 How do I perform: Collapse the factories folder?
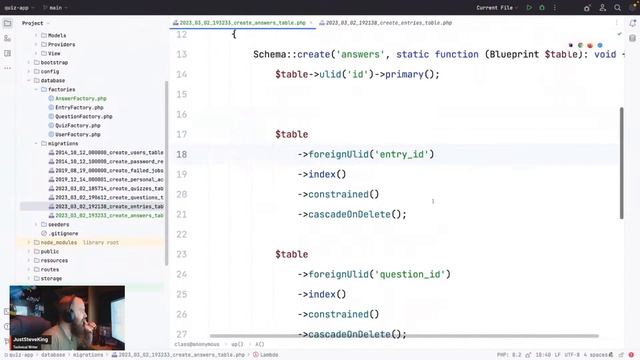[36, 89]
